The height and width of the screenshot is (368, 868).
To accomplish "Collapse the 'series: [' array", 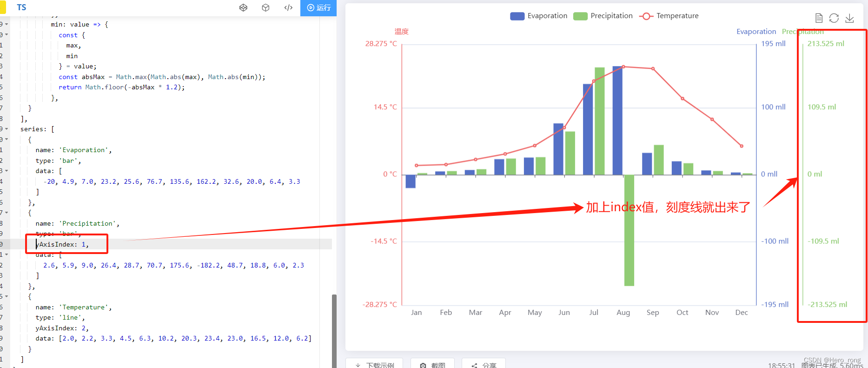I will 7,129.
